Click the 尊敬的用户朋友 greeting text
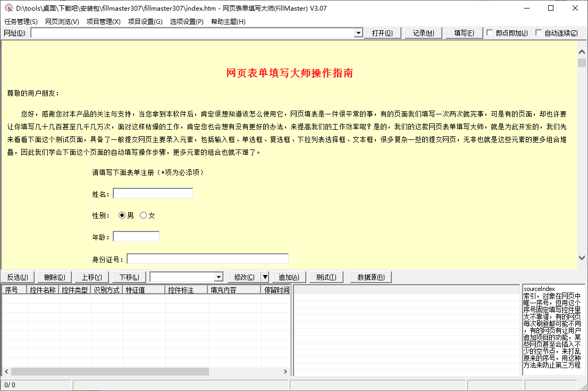 click(33, 93)
